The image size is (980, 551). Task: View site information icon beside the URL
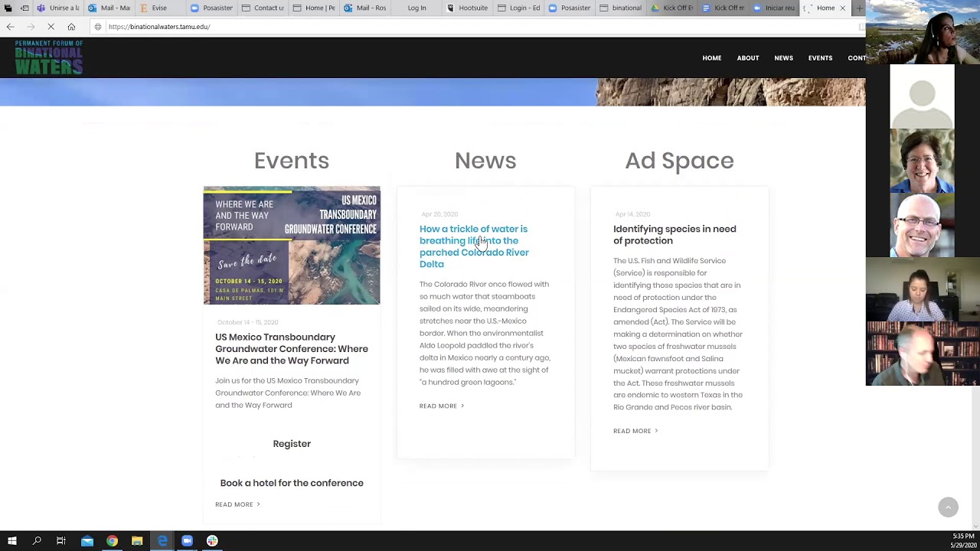point(98,27)
